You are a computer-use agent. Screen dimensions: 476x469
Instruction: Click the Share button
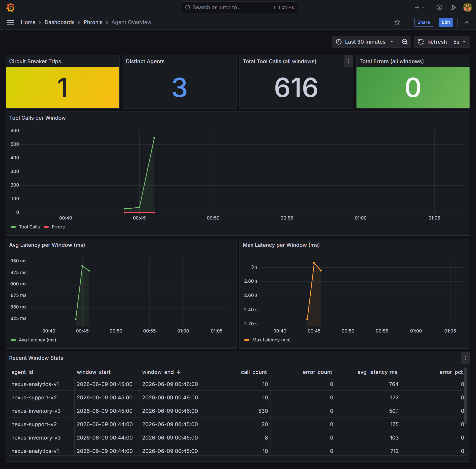(423, 22)
